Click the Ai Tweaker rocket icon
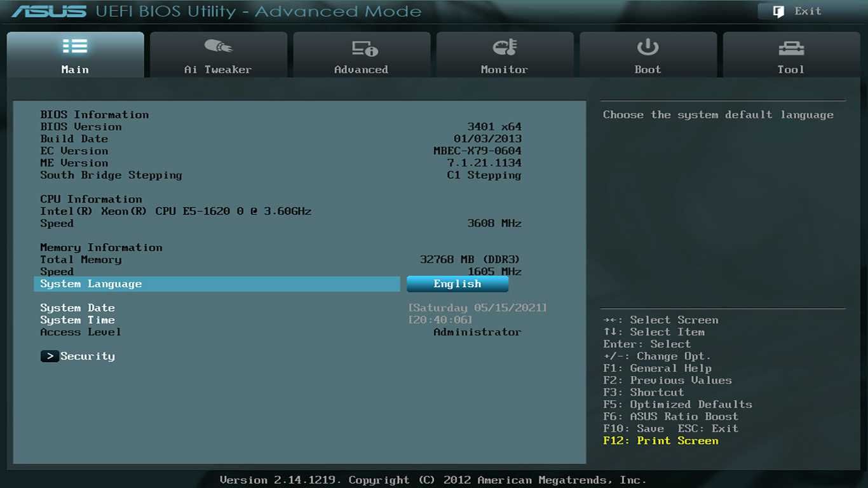This screenshot has width=868, height=488. pyautogui.click(x=218, y=46)
